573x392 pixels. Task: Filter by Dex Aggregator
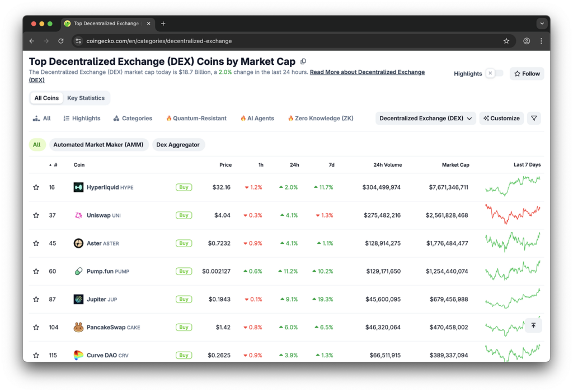click(x=178, y=145)
